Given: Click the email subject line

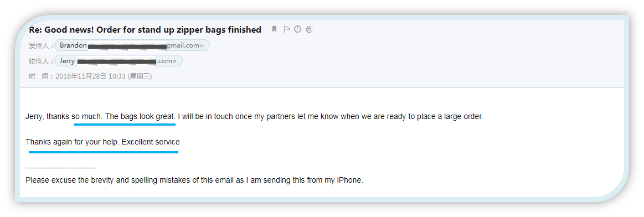Looking at the screenshot, I should tap(145, 29).
